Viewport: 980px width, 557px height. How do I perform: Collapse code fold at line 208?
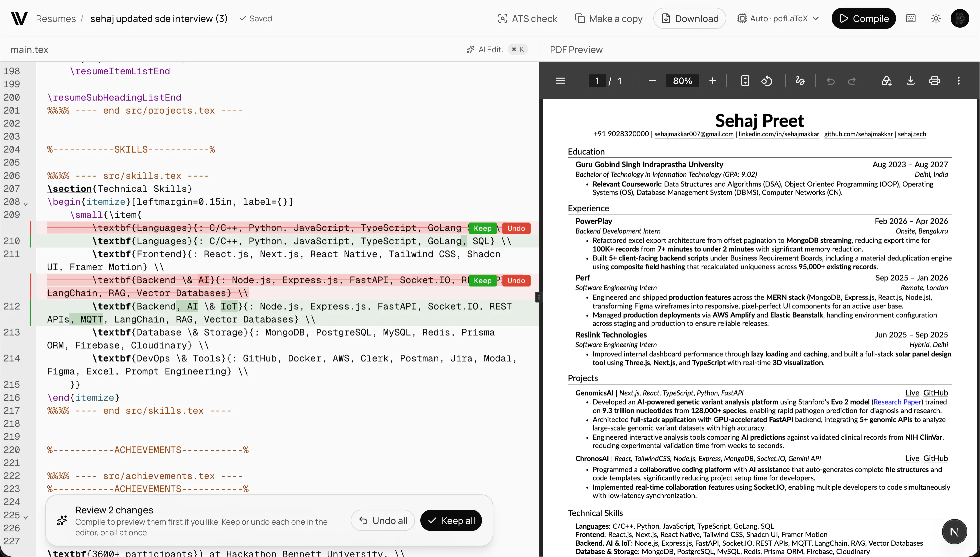pos(26,204)
